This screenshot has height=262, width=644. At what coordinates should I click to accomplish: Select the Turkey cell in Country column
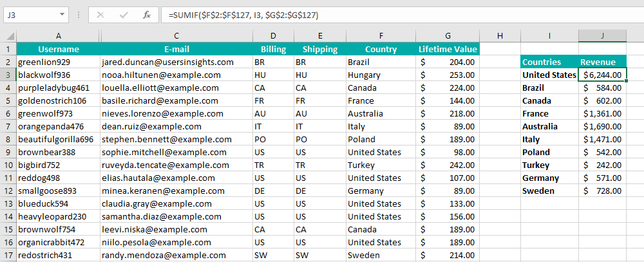point(381,165)
